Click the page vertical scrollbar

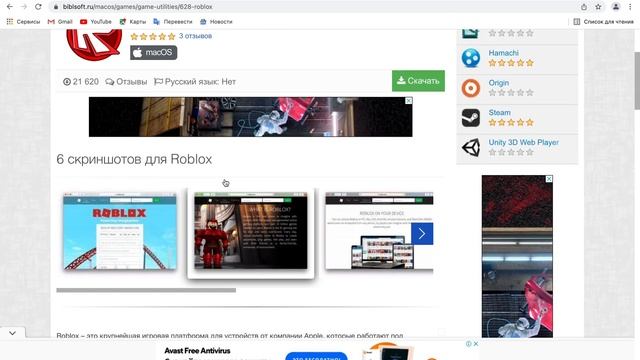click(x=637, y=81)
